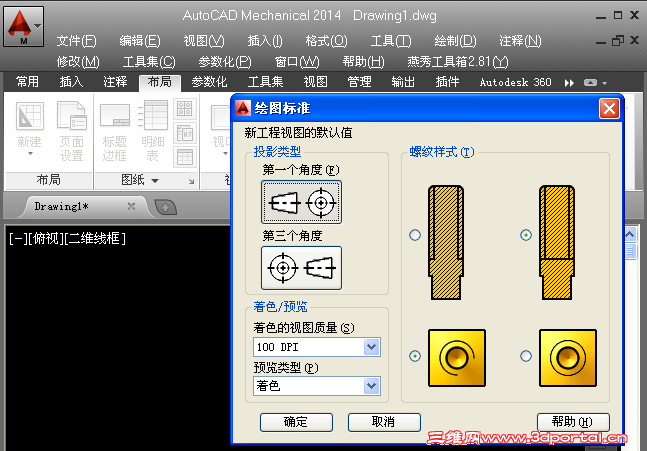
Task: Open application button dropdown arrow
Action: coord(37,26)
